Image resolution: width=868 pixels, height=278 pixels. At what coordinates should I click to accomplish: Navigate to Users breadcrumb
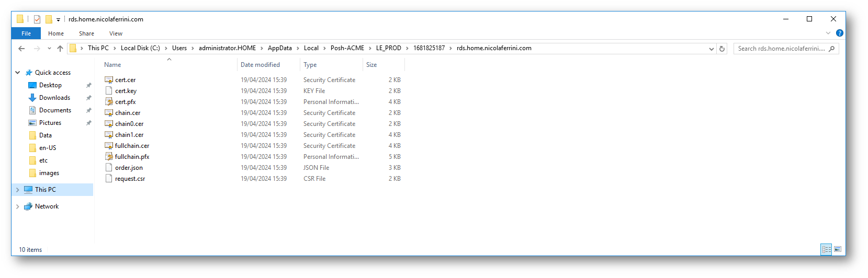pos(179,48)
